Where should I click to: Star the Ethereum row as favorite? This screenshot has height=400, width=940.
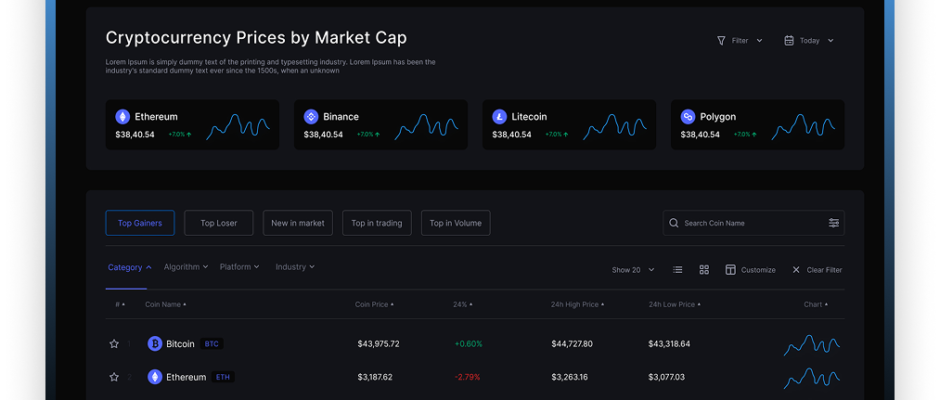(114, 377)
